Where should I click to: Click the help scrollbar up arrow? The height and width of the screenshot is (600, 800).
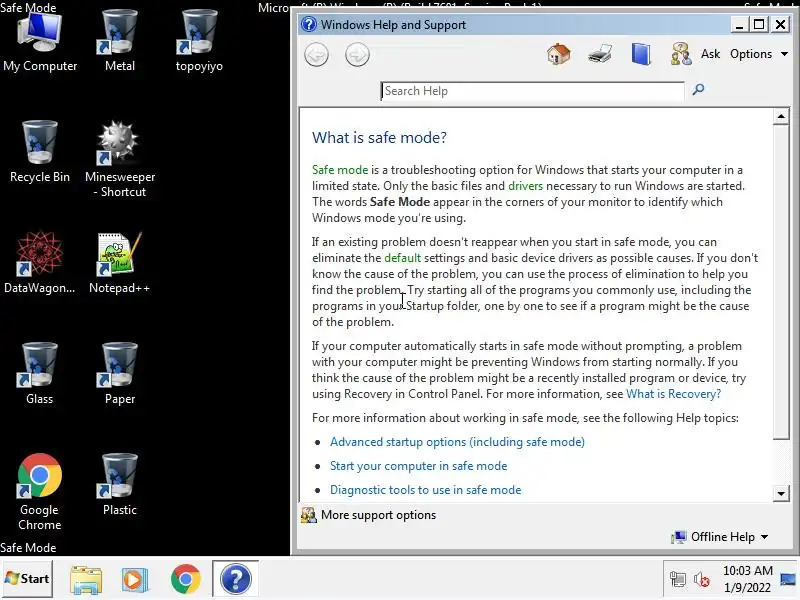781,117
